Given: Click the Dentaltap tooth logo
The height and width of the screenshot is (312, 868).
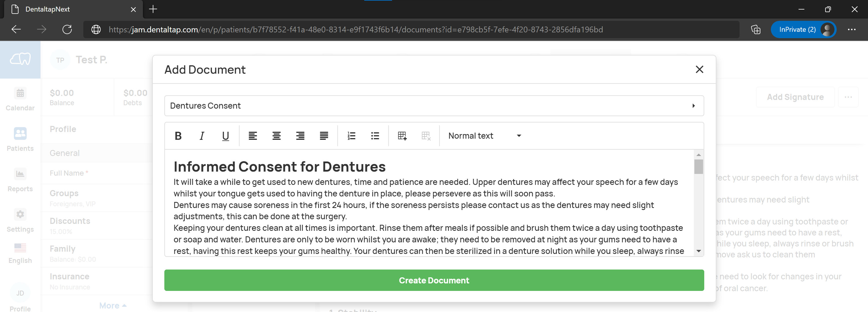Looking at the screenshot, I should coord(20,60).
